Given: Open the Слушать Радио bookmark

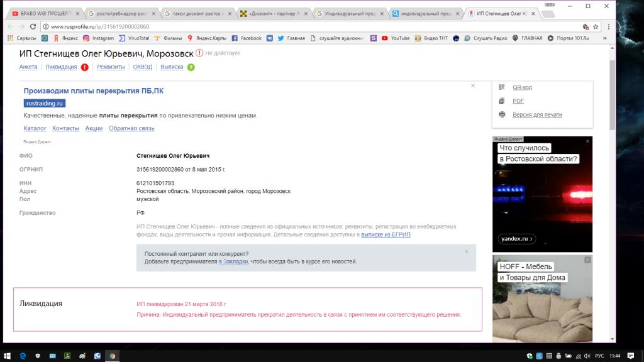Looking at the screenshot, I should pyautogui.click(x=486, y=38).
